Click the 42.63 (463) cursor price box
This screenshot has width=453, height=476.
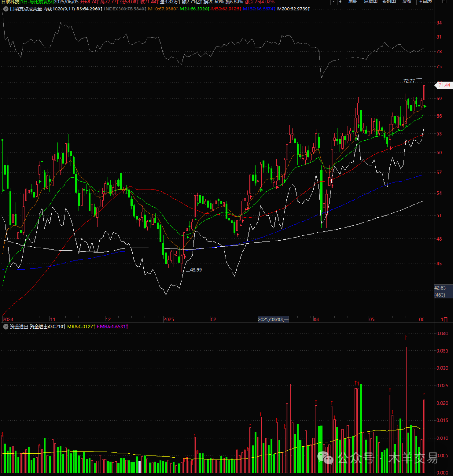443,291
